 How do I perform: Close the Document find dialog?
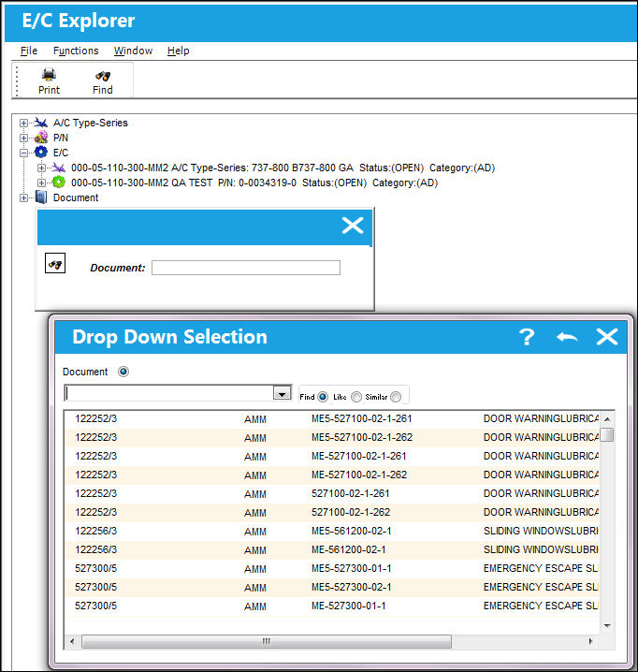tap(353, 226)
